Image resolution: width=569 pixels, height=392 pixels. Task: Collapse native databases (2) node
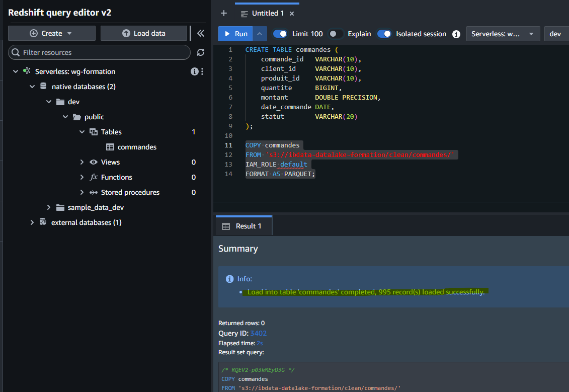click(x=32, y=87)
